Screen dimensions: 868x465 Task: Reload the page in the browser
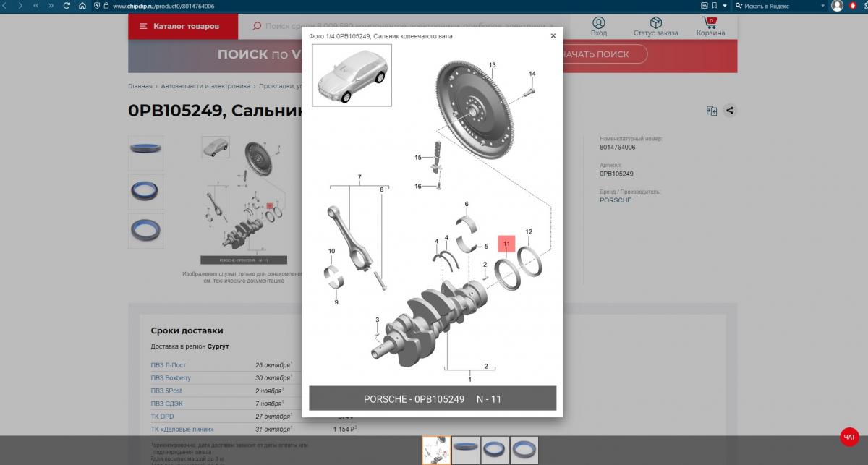(x=67, y=6)
